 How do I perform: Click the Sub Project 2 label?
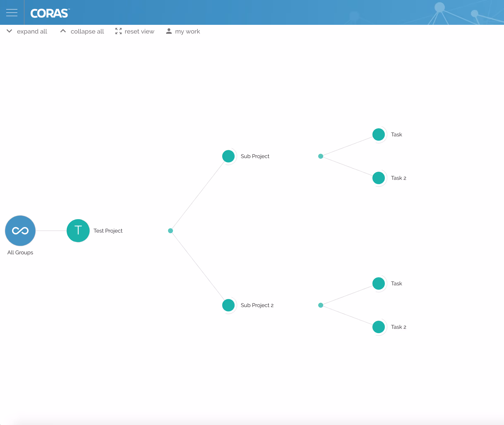(257, 305)
